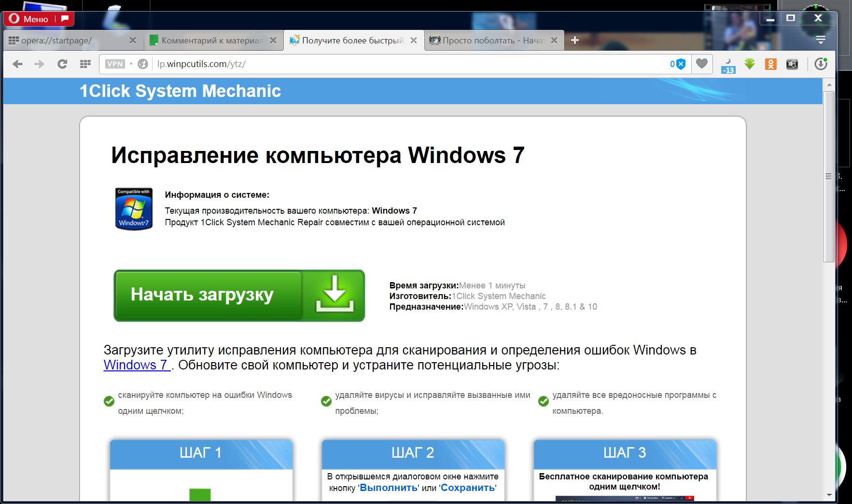852x504 pixels.
Task: Click the Исправление компьютера Windows 7 heading
Action: pyautogui.click(x=318, y=155)
